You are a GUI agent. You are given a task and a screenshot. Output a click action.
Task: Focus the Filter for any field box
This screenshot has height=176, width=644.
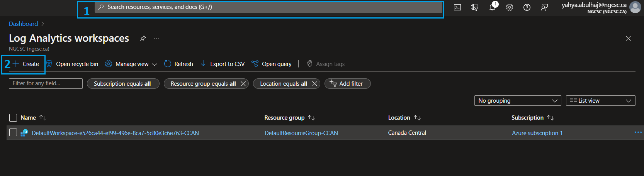(x=46, y=83)
